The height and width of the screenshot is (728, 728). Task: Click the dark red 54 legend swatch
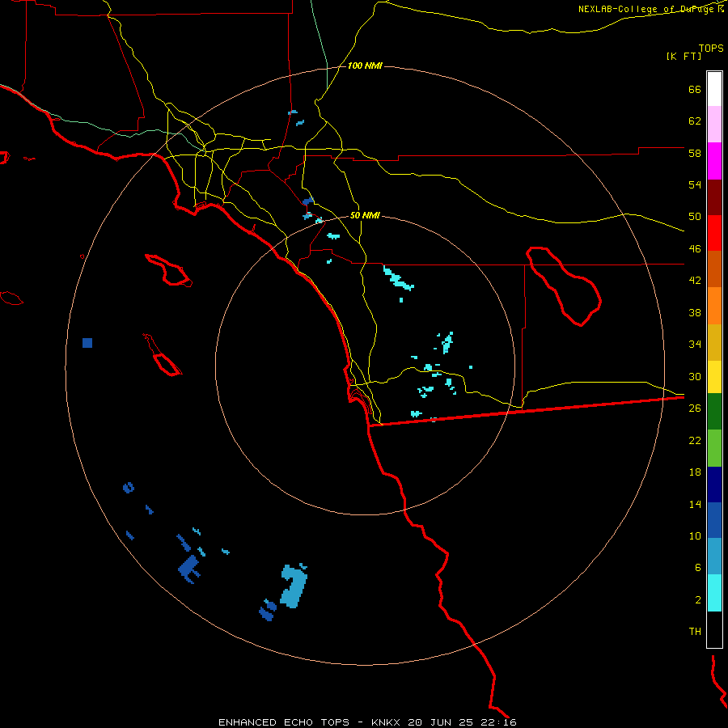[714, 197]
